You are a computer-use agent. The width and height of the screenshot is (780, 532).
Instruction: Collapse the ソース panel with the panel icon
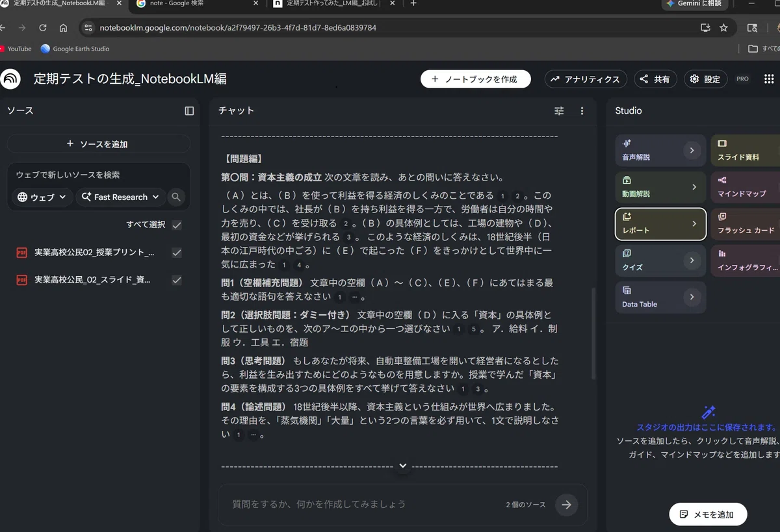pos(189,111)
